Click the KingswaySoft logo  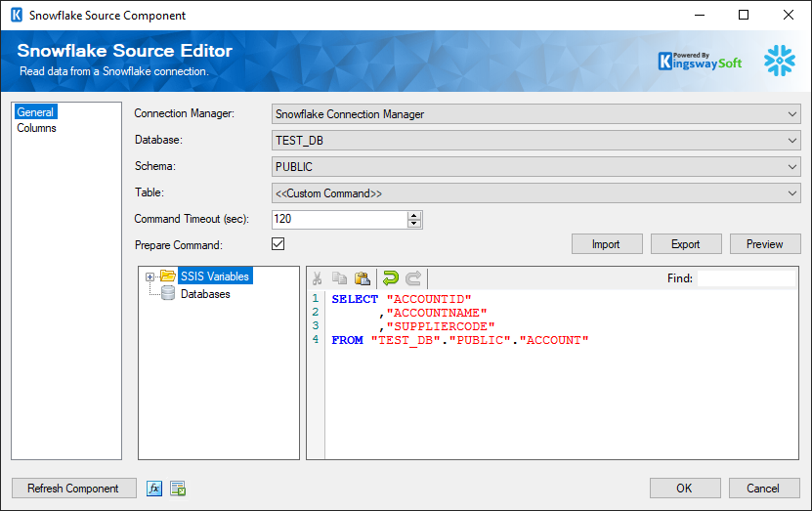coord(701,62)
